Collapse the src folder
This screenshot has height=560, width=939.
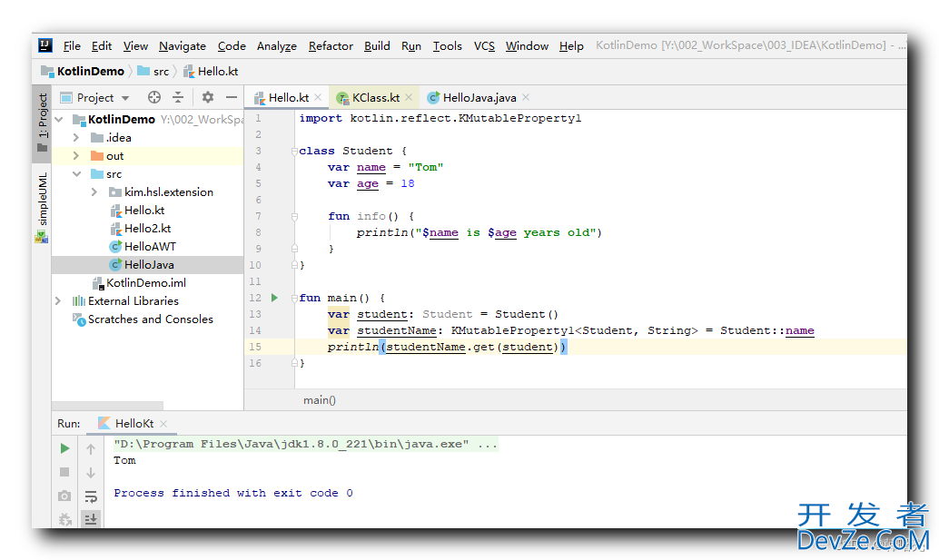pyautogui.click(x=76, y=174)
